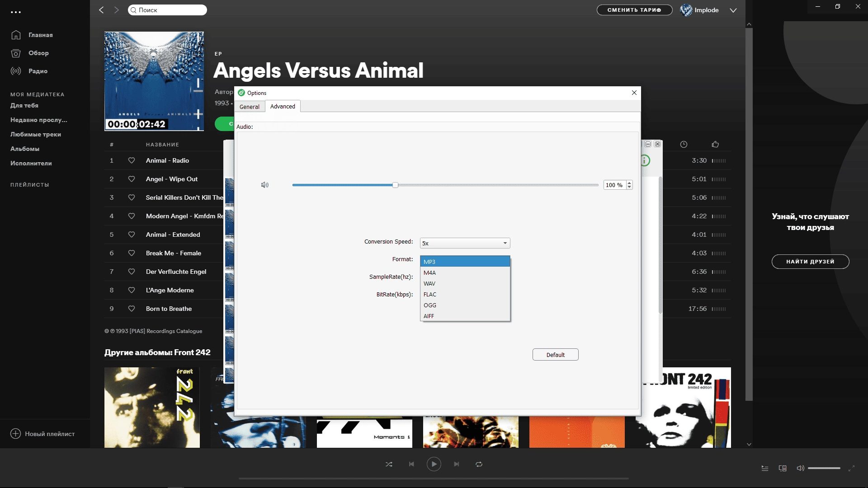The image size is (868, 488).
Task: Expand the Implode profile menu chevron
Action: [x=733, y=10]
